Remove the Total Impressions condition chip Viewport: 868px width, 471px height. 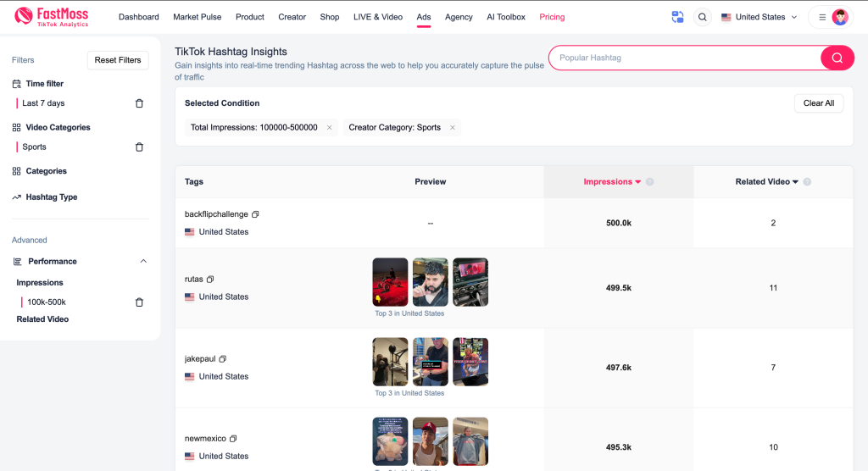pos(329,128)
